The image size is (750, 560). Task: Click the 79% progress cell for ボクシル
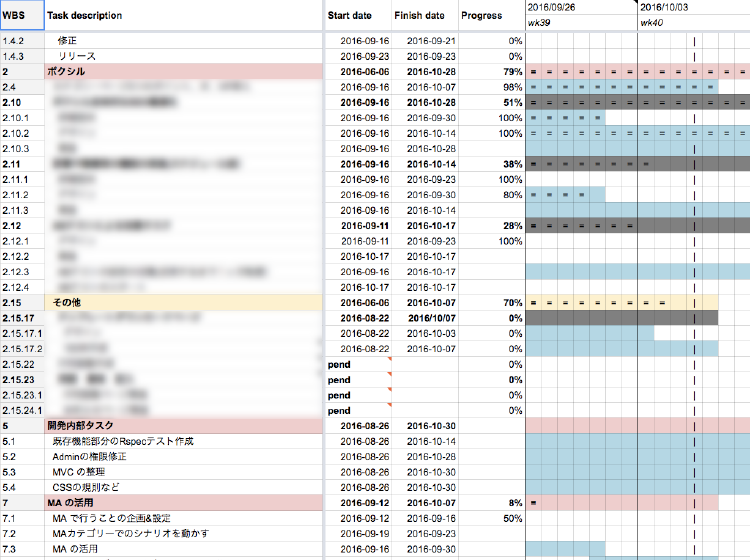click(x=512, y=72)
